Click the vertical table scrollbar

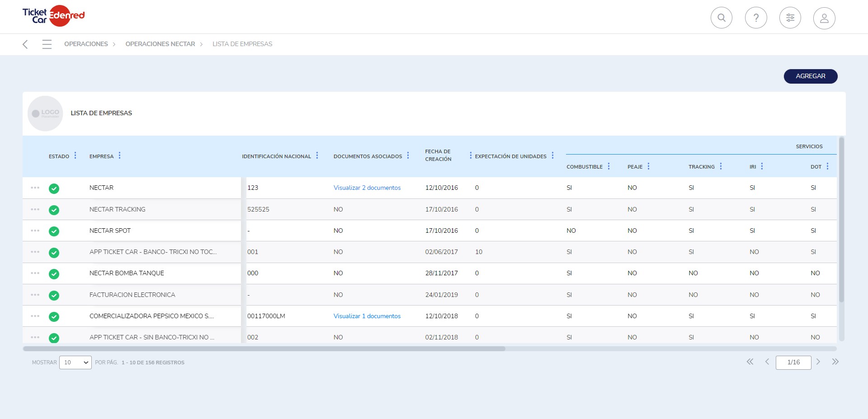pyautogui.click(x=841, y=220)
